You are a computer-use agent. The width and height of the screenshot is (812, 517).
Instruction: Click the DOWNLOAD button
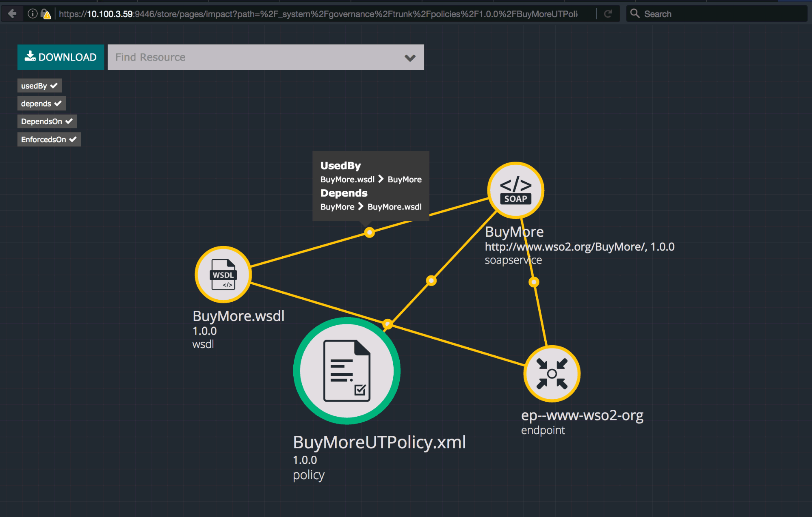61,57
